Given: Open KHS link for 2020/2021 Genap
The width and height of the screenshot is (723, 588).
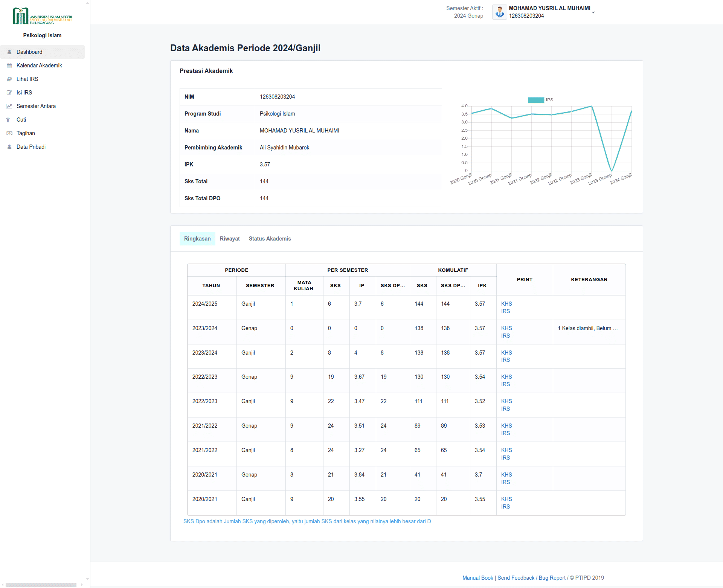Looking at the screenshot, I should [x=506, y=475].
